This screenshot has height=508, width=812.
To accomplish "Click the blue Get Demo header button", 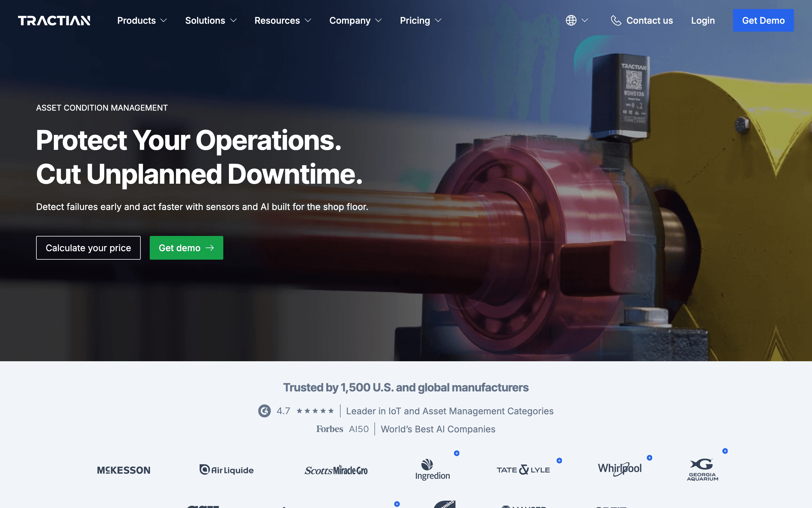I will pos(763,21).
